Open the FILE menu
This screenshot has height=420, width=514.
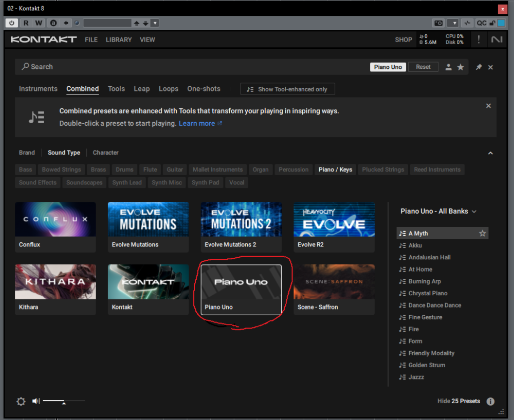point(91,40)
